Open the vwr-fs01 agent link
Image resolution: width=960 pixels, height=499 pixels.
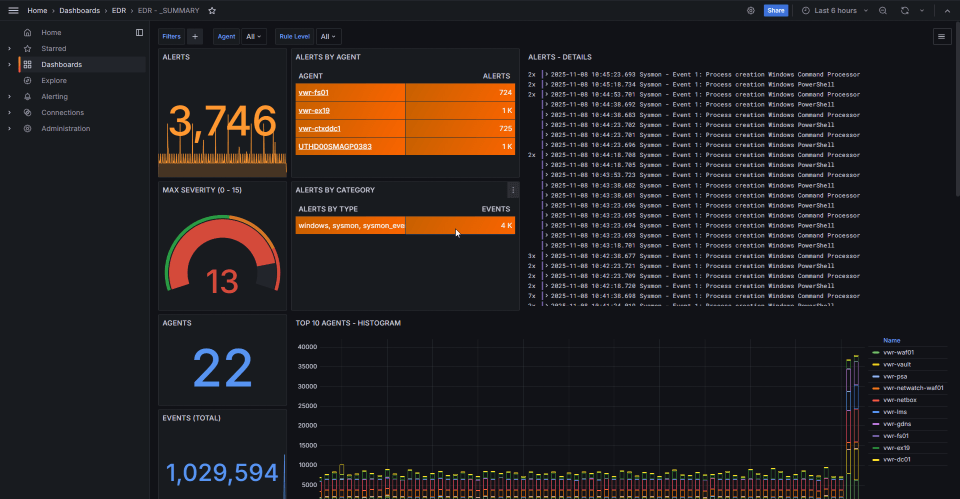(x=313, y=92)
